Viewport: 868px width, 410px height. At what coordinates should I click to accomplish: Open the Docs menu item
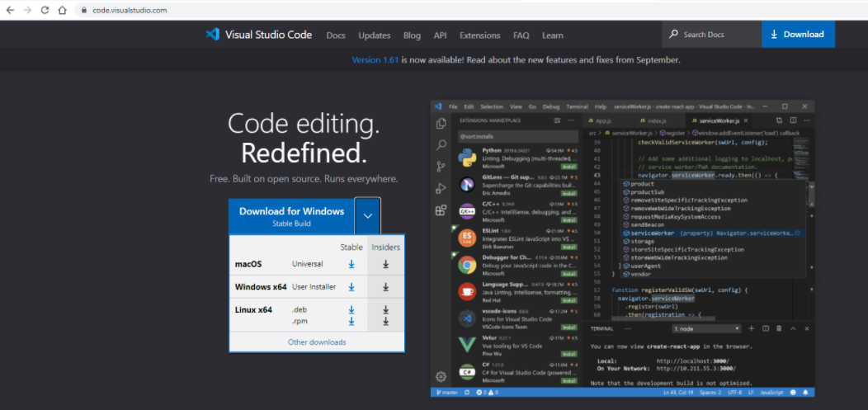point(336,35)
